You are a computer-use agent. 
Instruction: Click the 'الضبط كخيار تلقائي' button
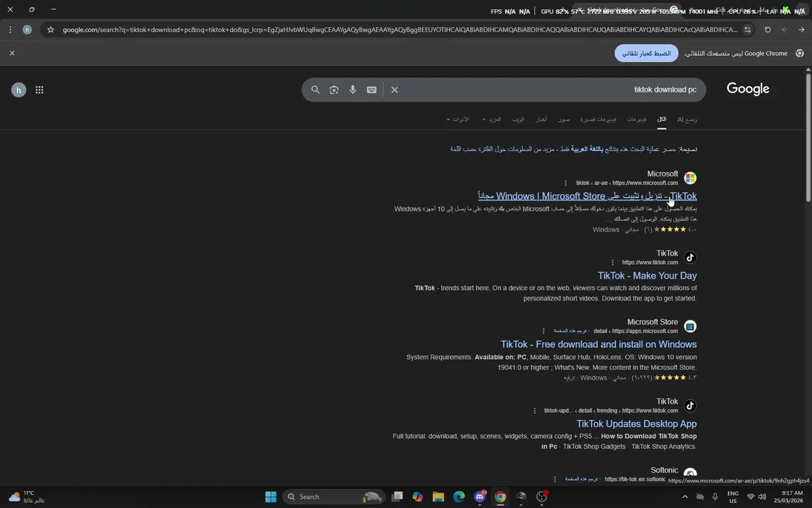pos(646,53)
